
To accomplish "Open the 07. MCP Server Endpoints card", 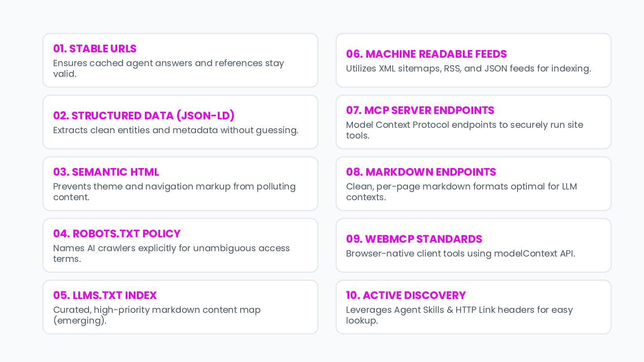I will click(474, 122).
